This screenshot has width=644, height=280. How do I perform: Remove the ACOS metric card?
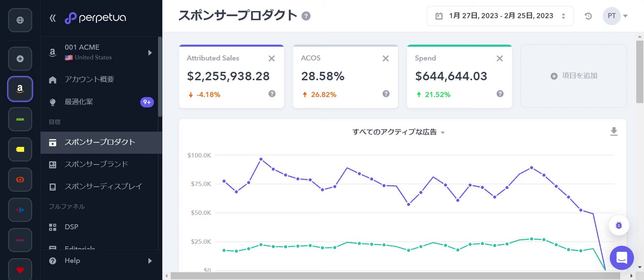click(x=386, y=58)
